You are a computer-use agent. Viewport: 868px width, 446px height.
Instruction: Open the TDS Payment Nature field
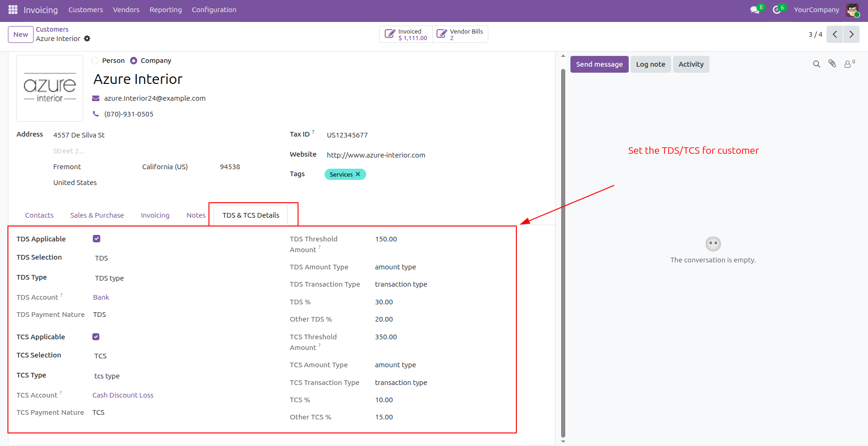99,315
